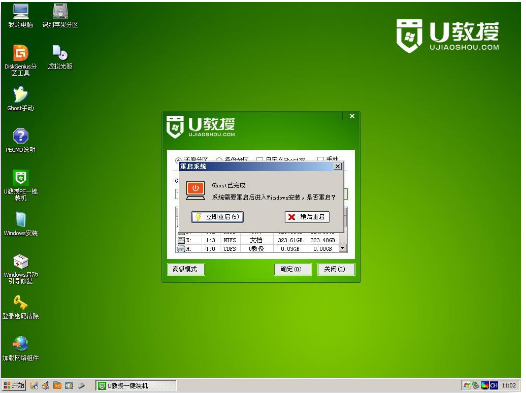Screen dimensions: 526x393
Task: Click the orange folder quick launch icon
Action: point(57,386)
